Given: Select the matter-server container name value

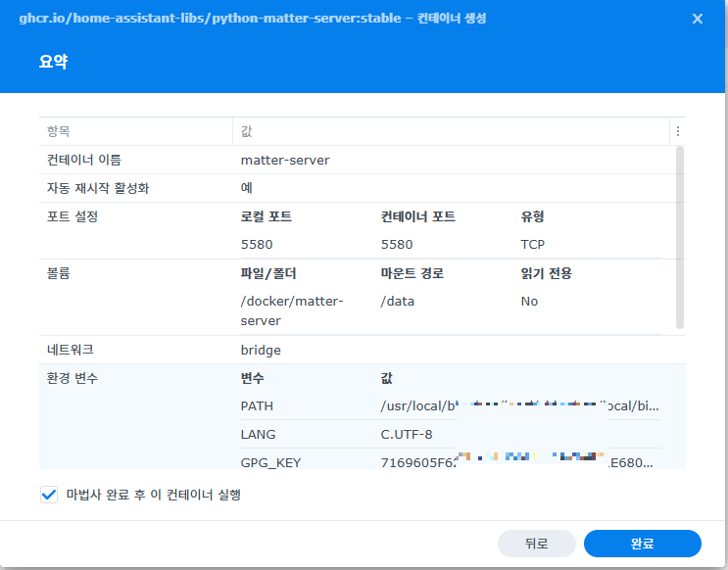Looking at the screenshot, I should point(285,161).
